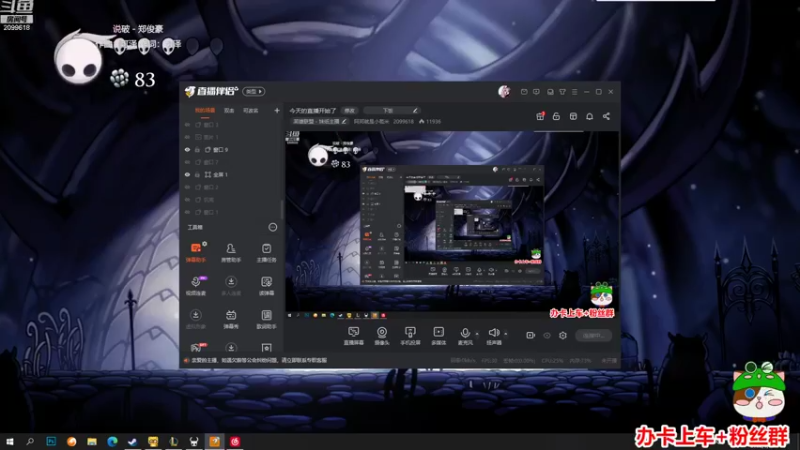Image resolution: width=800 pixels, height=450 pixels.
Task: Toggle the lock on 窗口 9 source
Action: pyautogui.click(x=197, y=149)
